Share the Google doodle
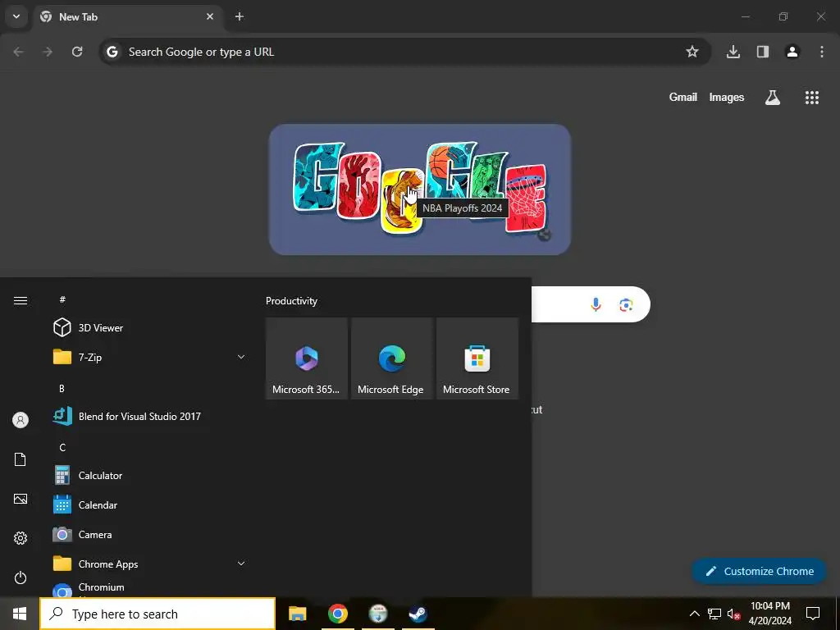 coord(545,235)
